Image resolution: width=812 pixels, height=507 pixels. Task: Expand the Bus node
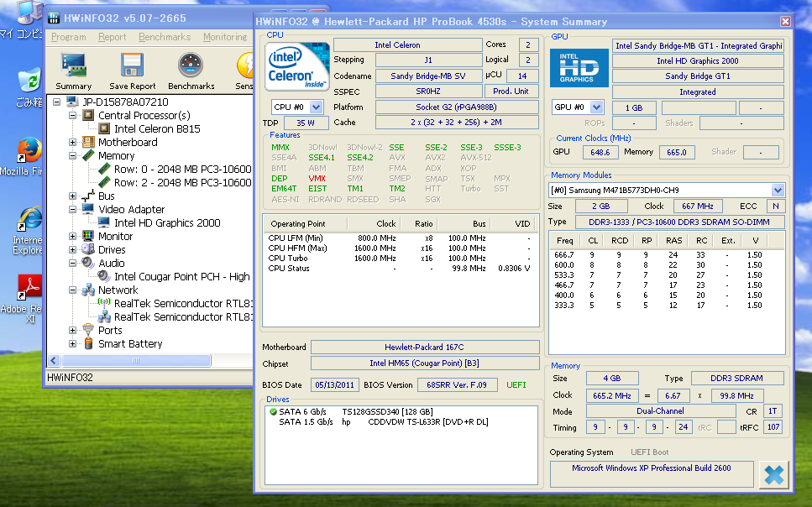tap(72, 196)
